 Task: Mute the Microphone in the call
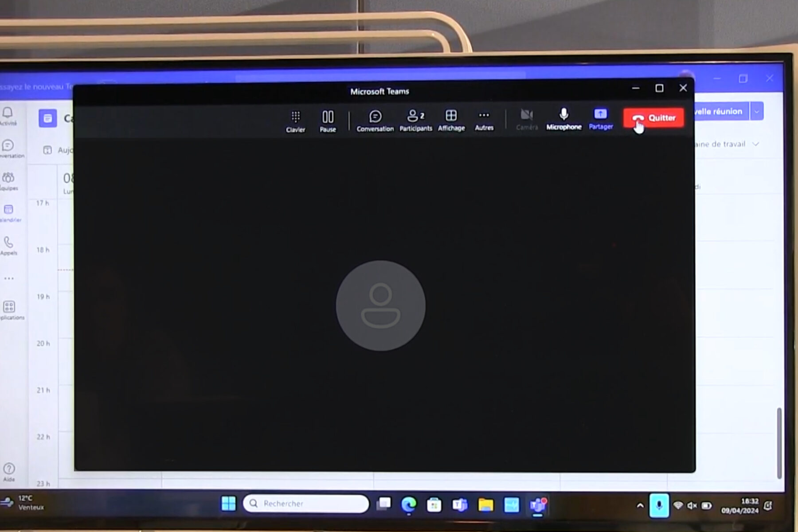click(x=563, y=119)
